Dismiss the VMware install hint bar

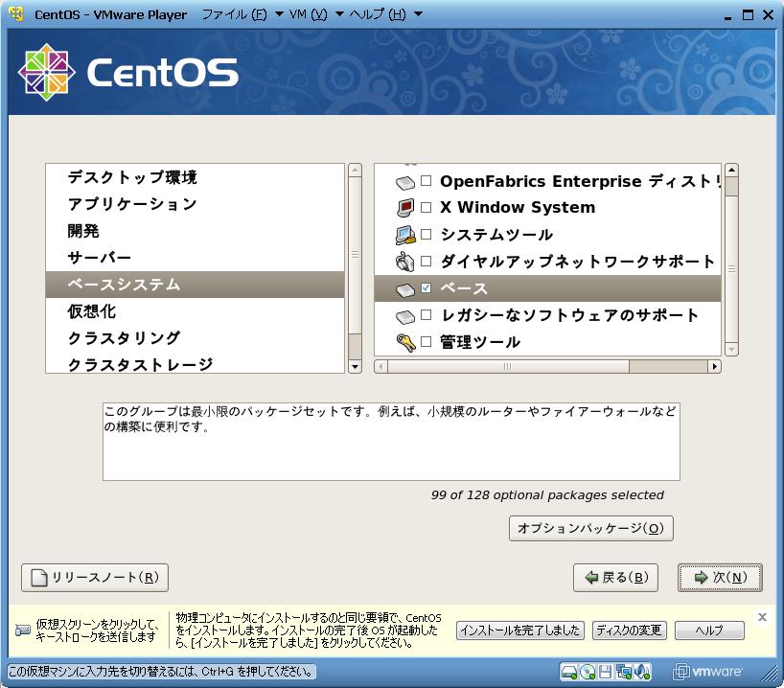[762, 617]
